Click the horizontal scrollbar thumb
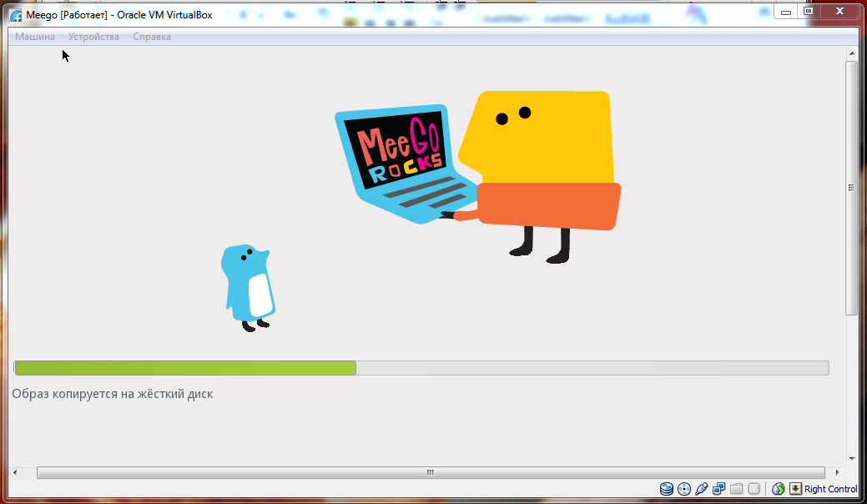Viewport: 867px width, 504px height. 431,472
